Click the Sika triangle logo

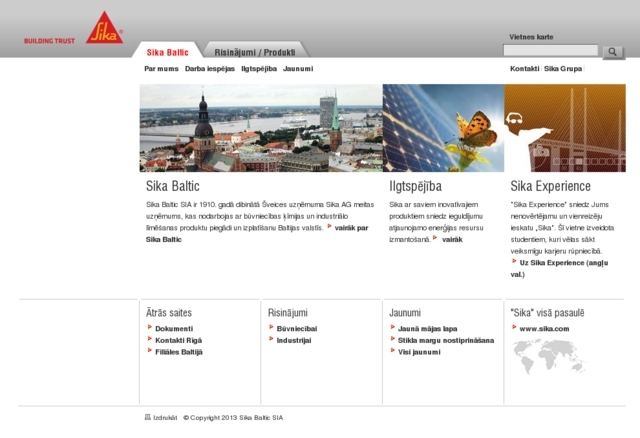click(104, 27)
